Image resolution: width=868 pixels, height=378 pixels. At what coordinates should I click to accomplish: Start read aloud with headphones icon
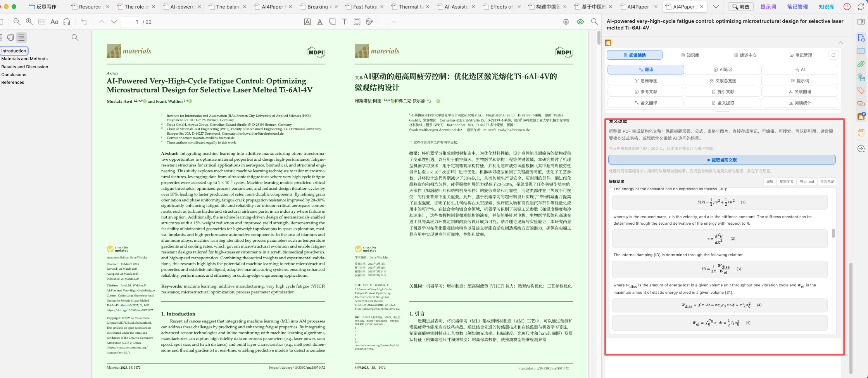click(x=67, y=22)
